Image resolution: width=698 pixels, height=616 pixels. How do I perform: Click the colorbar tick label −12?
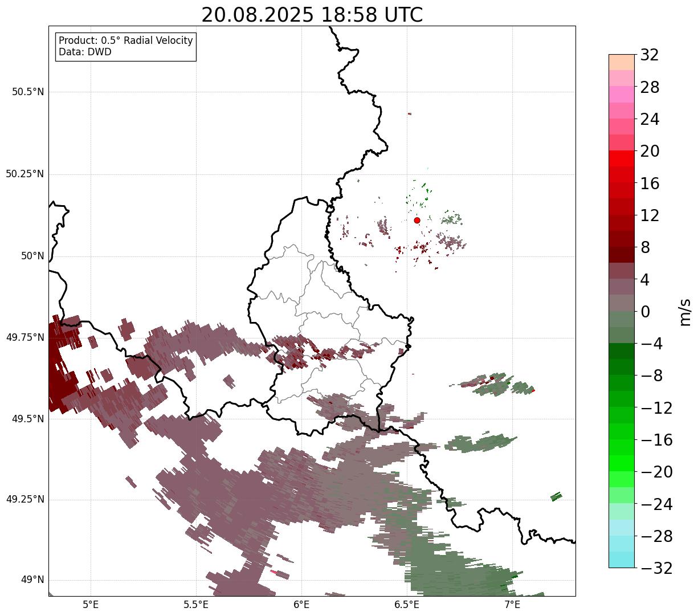tap(656, 408)
